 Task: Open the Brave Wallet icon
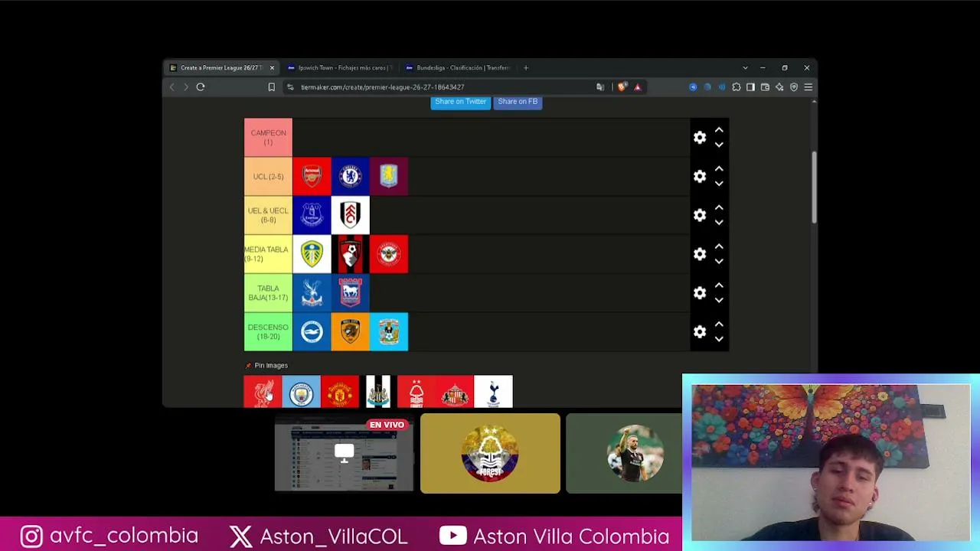[x=765, y=87]
